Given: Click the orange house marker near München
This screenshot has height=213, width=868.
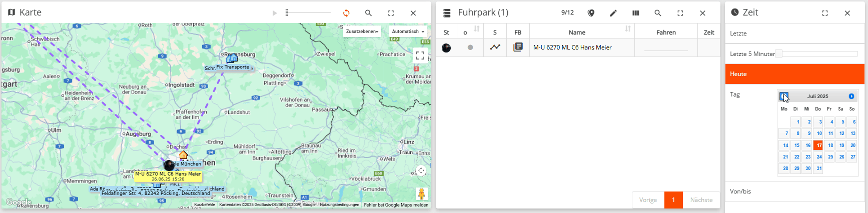Looking at the screenshot, I should click(184, 155).
